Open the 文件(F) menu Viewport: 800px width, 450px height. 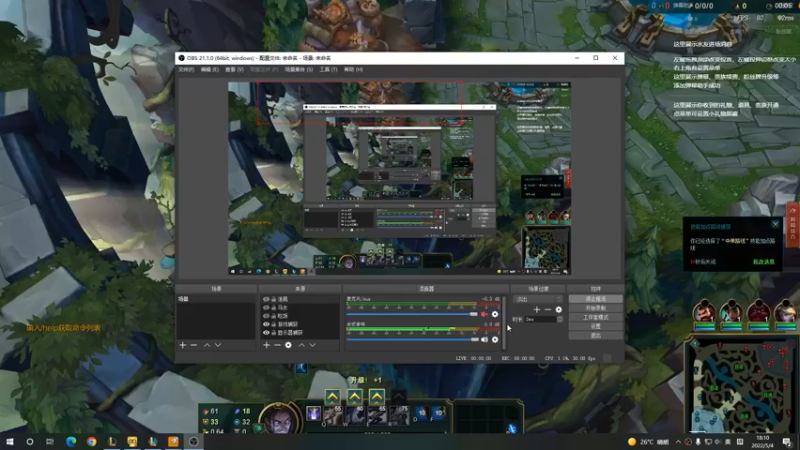[186, 69]
